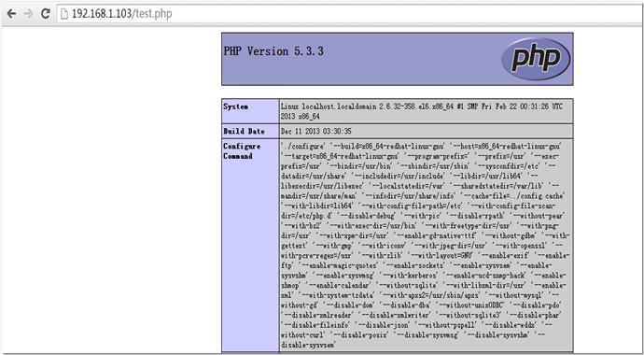Click the System row label
The image size is (644, 355).
236,106
